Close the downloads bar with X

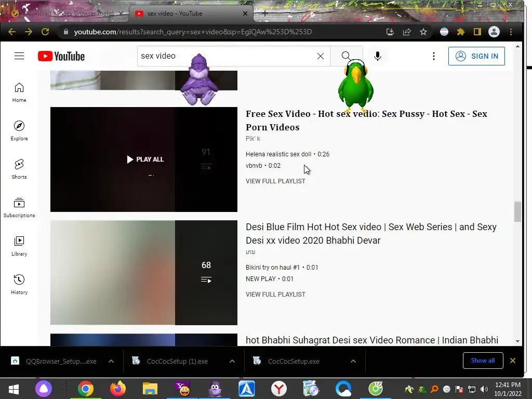click(x=513, y=361)
